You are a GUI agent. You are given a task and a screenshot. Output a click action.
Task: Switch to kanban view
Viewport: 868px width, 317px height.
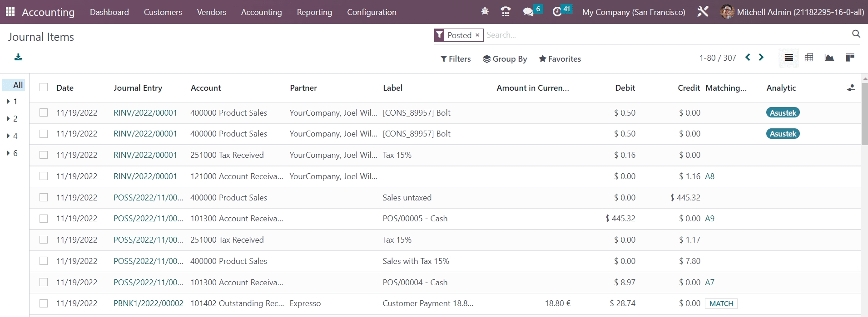[x=849, y=58]
